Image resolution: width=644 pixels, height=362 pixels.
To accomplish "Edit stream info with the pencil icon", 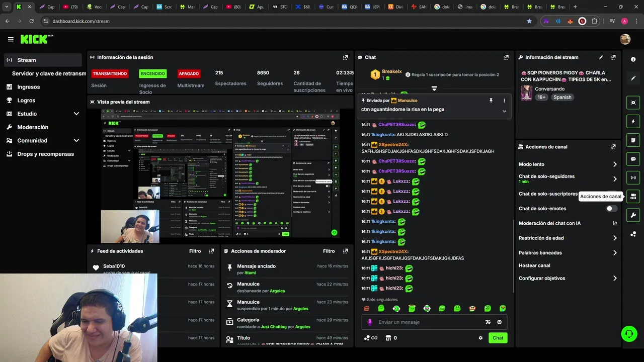I will coord(601,57).
